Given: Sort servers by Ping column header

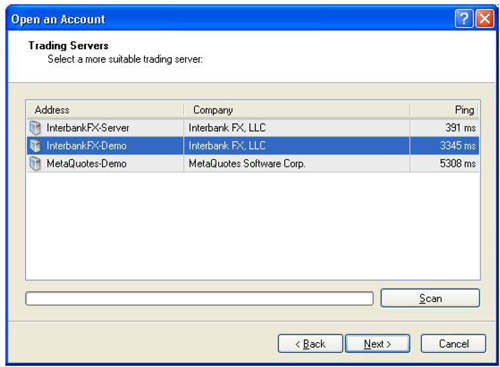Looking at the screenshot, I should (x=444, y=110).
